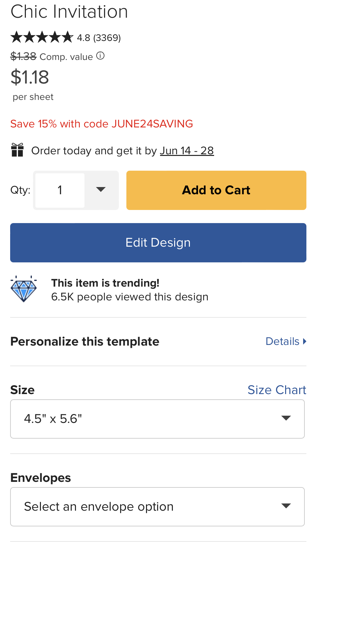The image size is (347, 644).
Task: Open the Select an envelope option dropdown
Action: (x=157, y=507)
